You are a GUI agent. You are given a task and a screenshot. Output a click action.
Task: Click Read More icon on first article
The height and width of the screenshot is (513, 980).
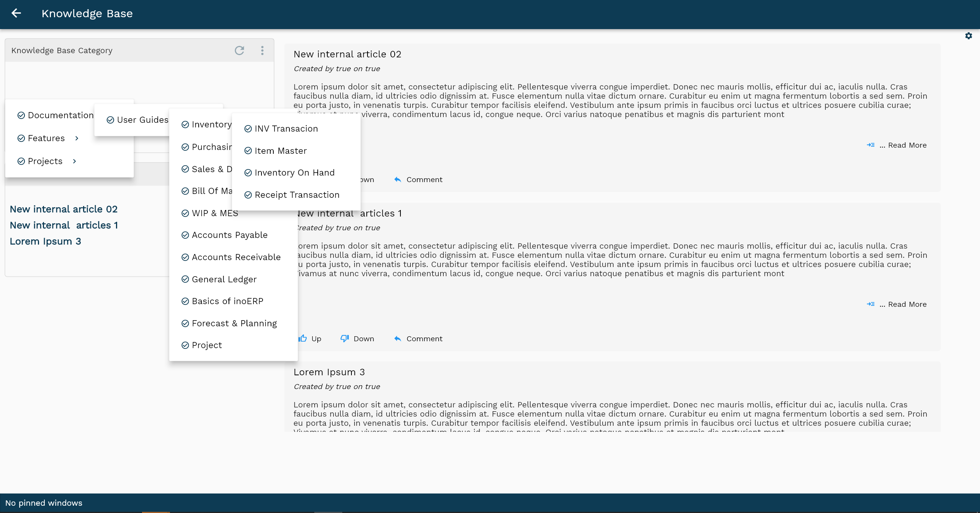(871, 145)
